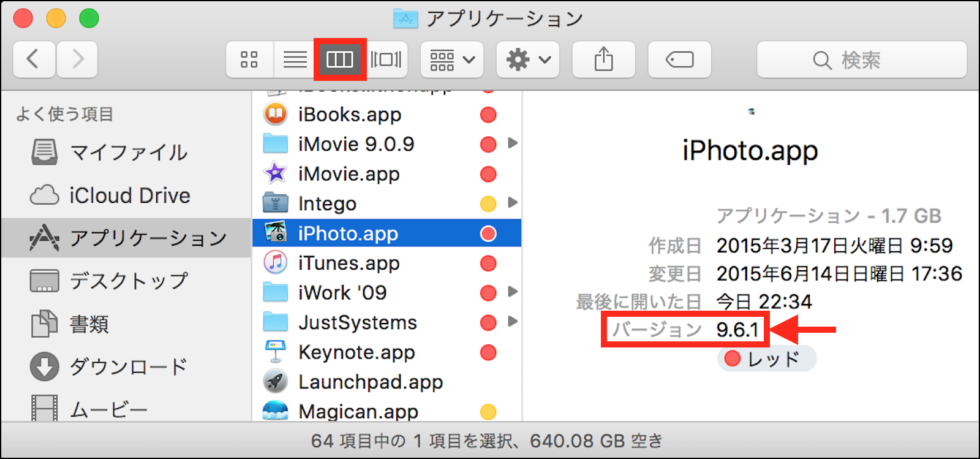The image size is (980, 459).
Task: Expand the JustSystems folder arrow
Action: 513,322
